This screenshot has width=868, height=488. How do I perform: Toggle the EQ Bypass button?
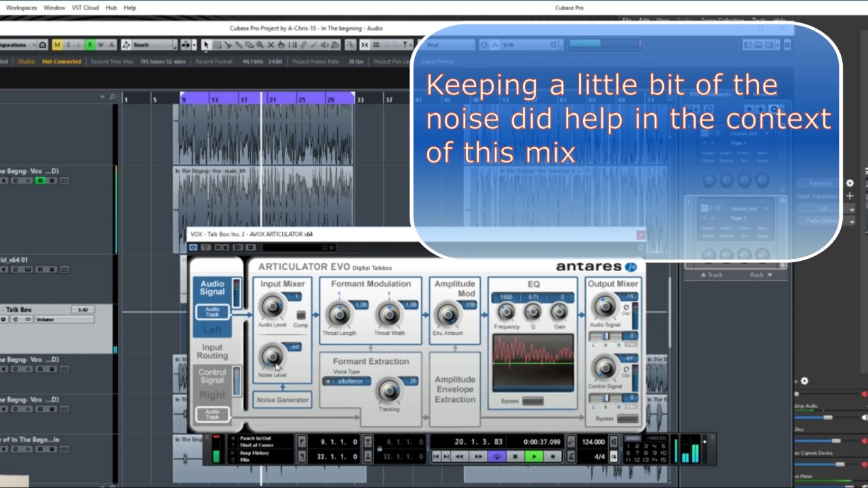533,401
